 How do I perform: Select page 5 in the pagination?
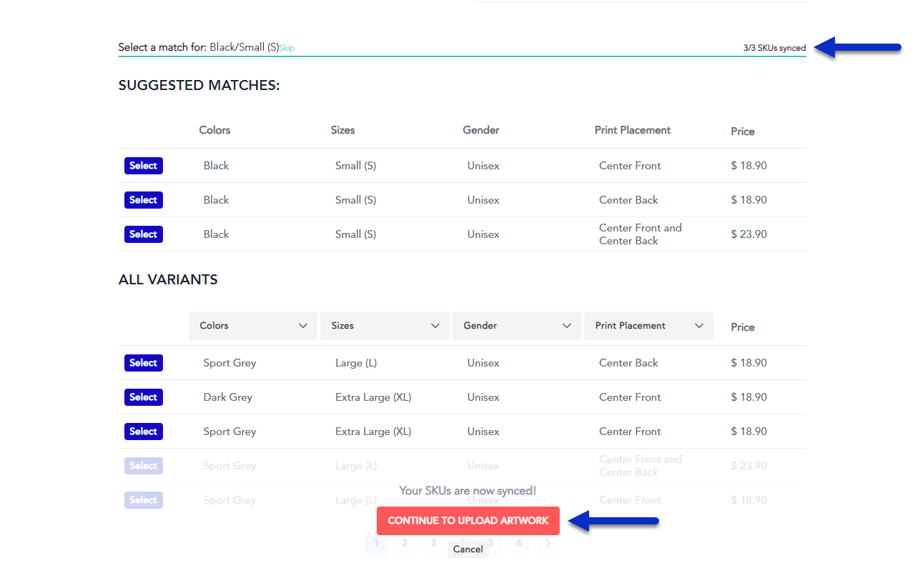tap(490, 543)
